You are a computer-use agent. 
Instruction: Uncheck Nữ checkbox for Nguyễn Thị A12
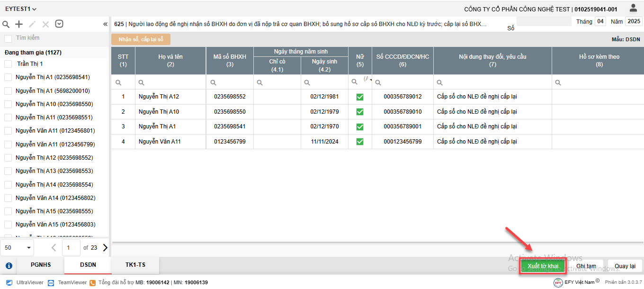coord(360,97)
